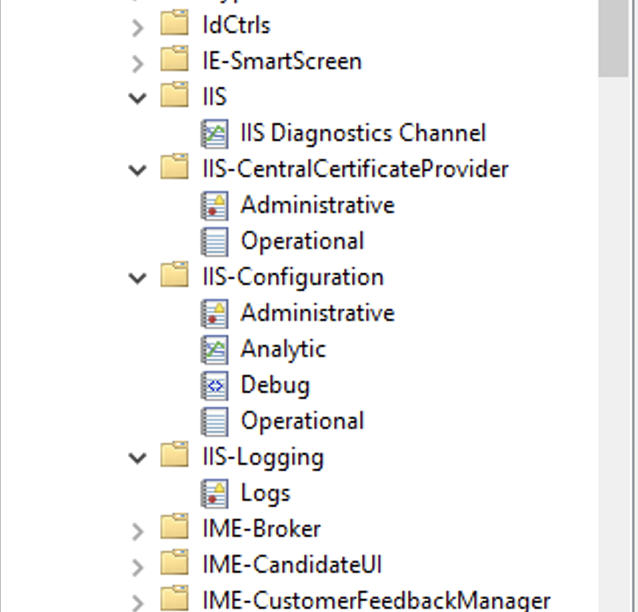Viewport: 638px width, 612px height.
Task: Click the Operational log icon under IIS-Configuration
Action: pos(214,421)
